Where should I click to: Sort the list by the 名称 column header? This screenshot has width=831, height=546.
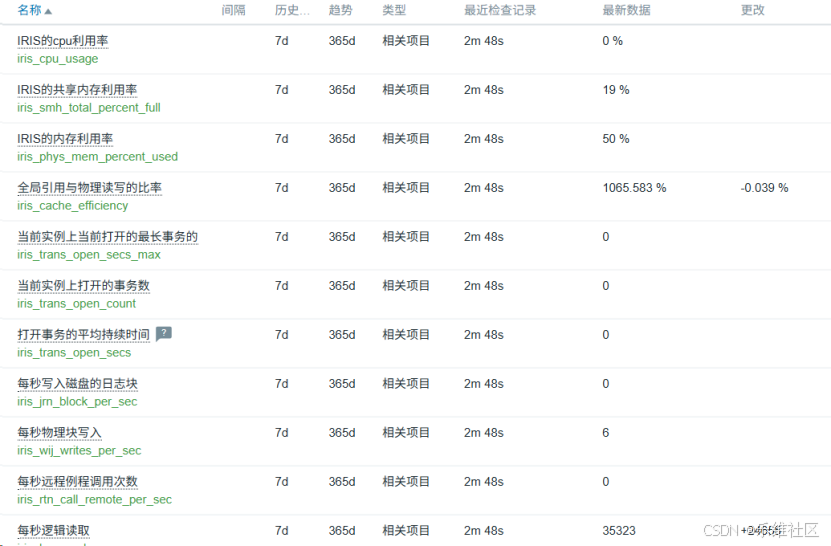(x=29, y=10)
